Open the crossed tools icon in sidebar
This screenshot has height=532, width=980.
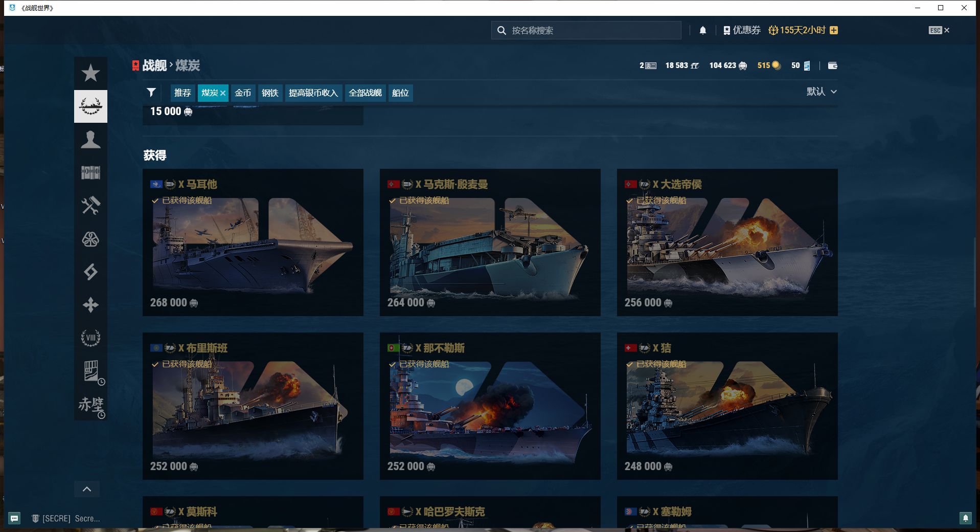tap(90, 206)
